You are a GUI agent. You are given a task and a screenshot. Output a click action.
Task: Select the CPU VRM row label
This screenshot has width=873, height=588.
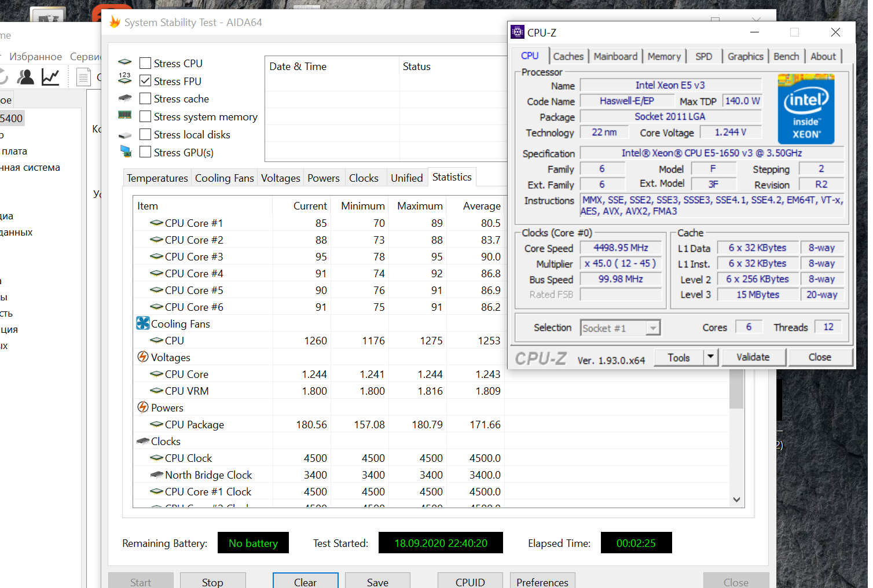point(187,391)
